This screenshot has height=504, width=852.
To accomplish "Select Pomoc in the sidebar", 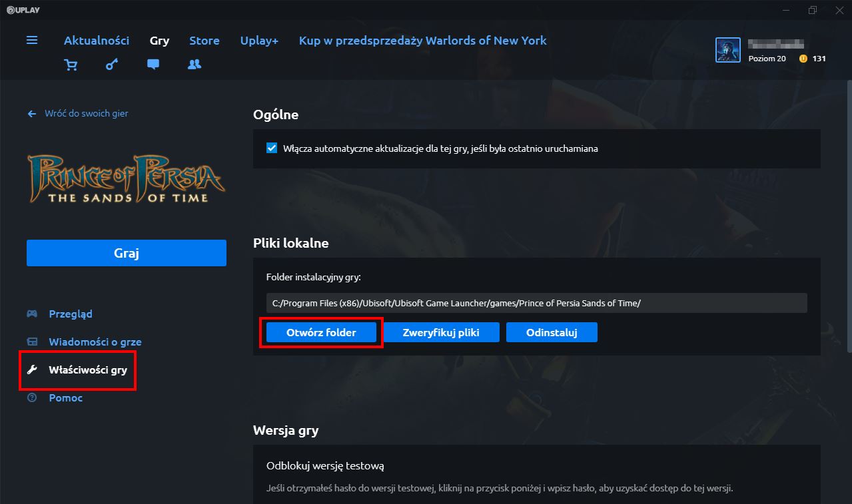I will 66,397.
